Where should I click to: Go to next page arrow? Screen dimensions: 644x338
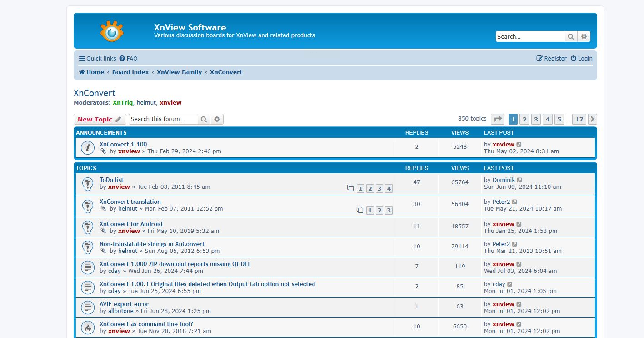[592, 119]
